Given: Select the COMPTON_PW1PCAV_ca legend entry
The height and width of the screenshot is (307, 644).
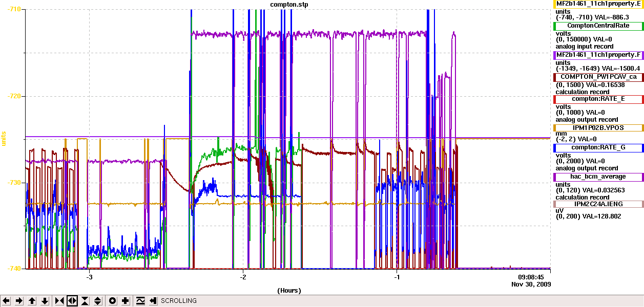Looking at the screenshot, I should (598, 77).
